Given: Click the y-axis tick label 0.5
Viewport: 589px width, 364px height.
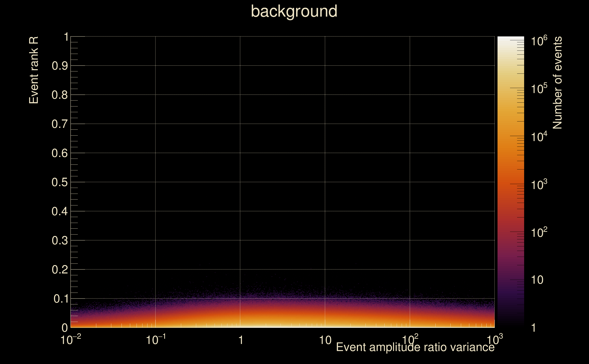Looking at the screenshot, I should pos(59,182).
